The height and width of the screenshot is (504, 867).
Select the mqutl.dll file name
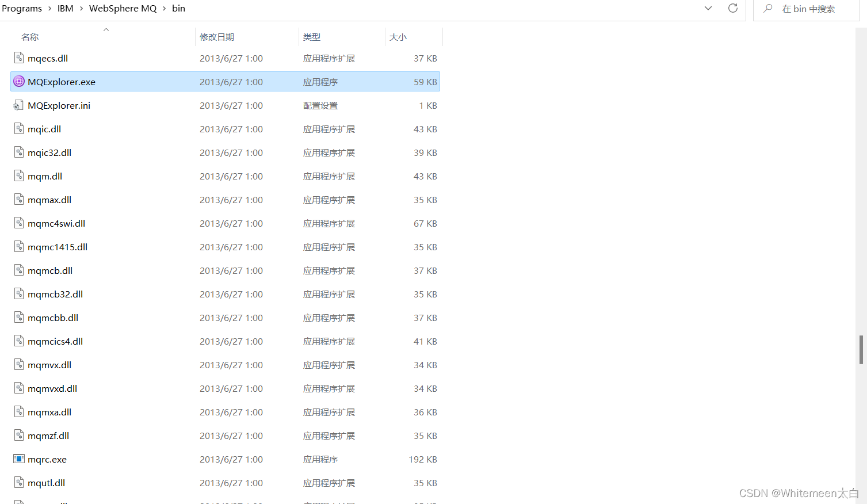coord(46,483)
